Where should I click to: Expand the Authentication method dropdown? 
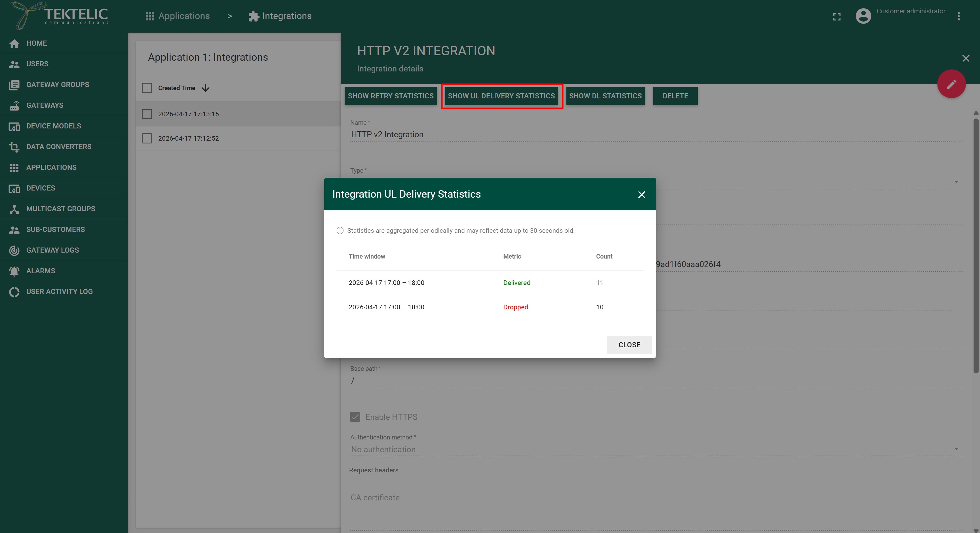(956, 449)
